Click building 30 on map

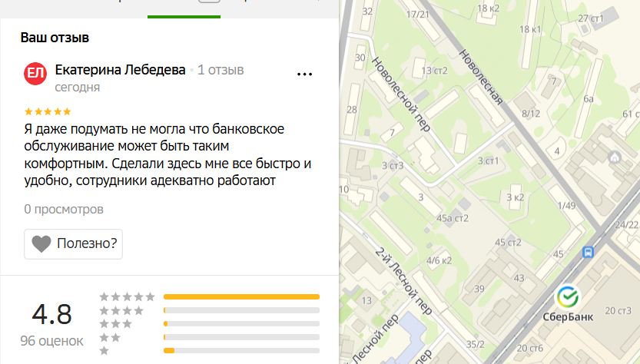click(x=360, y=58)
